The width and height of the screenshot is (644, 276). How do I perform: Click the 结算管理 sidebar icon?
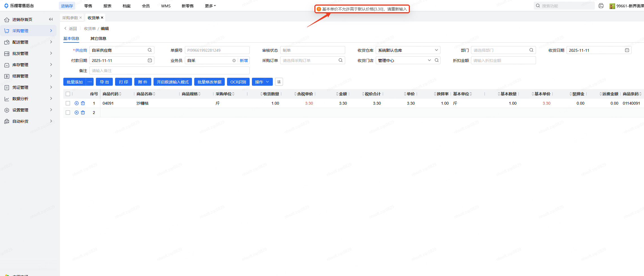click(x=7, y=76)
